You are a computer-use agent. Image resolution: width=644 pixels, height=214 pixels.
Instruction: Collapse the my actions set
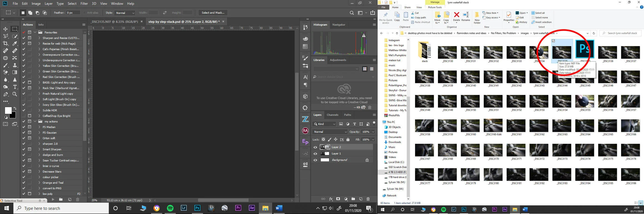pos(35,121)
